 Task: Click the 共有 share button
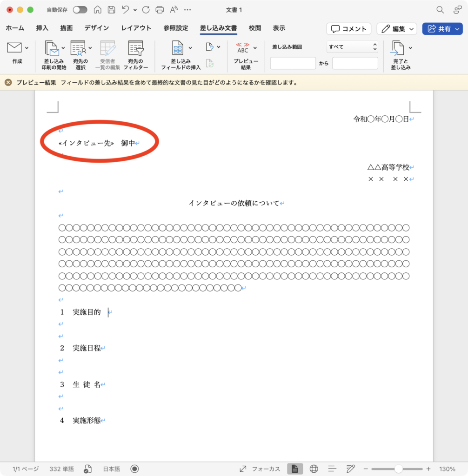(x=442, y=29)
